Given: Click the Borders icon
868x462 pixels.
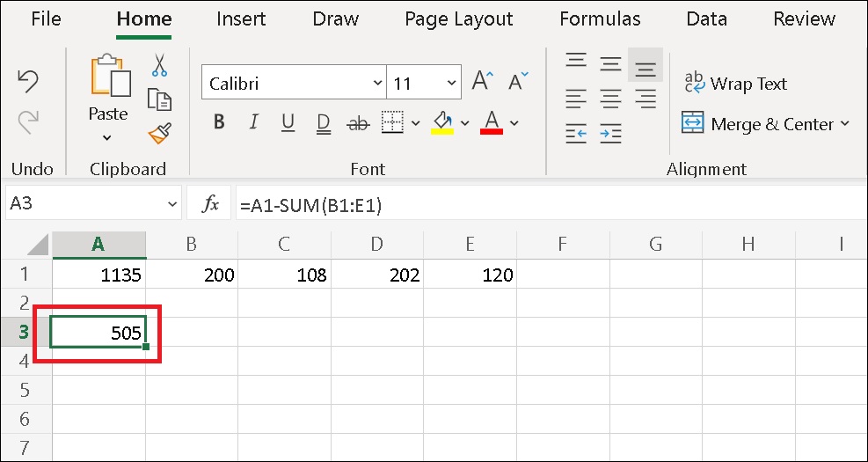Looking at the screenshot, I should [392, 123].
